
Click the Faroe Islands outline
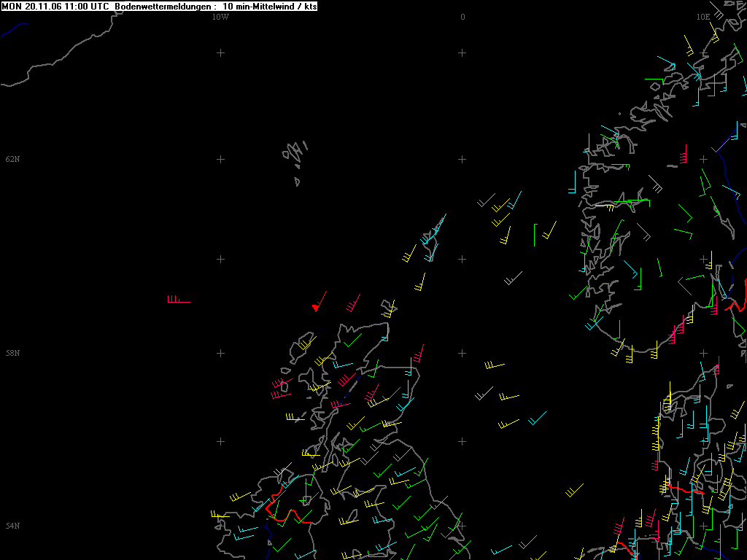point(294,154)
